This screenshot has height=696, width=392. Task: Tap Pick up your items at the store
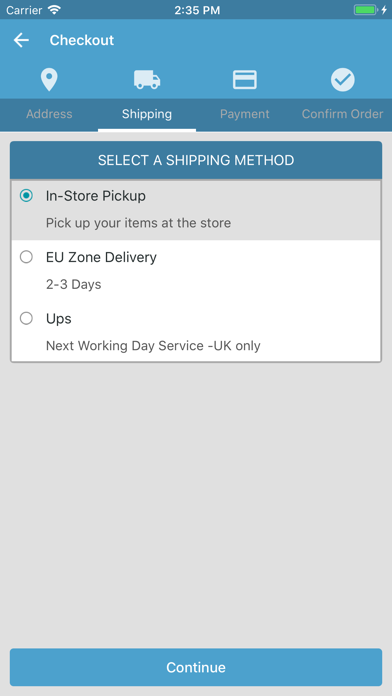pyautogui.click(x=139, y=223)
